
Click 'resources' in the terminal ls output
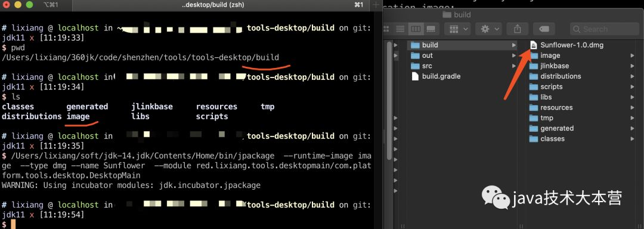point(216,107)
